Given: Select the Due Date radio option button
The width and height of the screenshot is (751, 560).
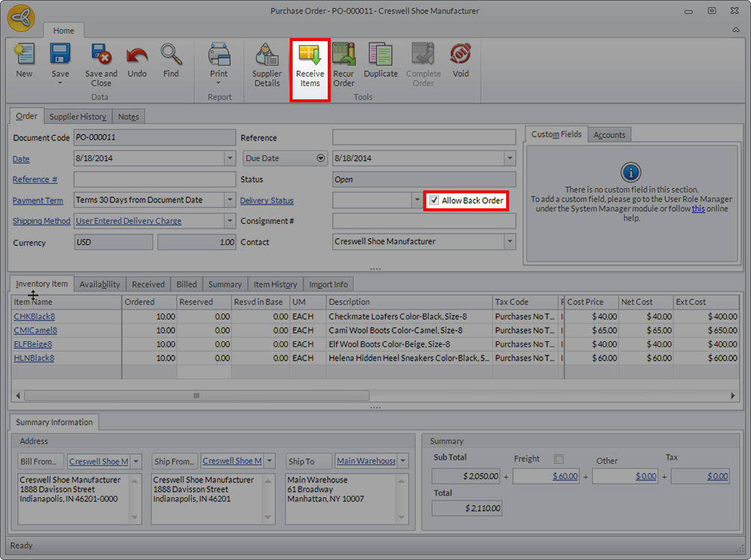Looking at the screenshot, I should click(x=321, y=158).
